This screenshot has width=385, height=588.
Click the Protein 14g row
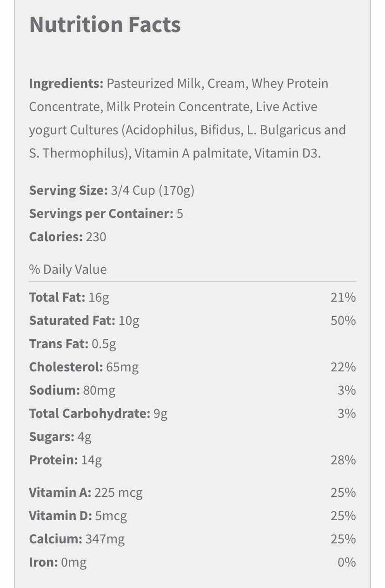coord(192,460)
